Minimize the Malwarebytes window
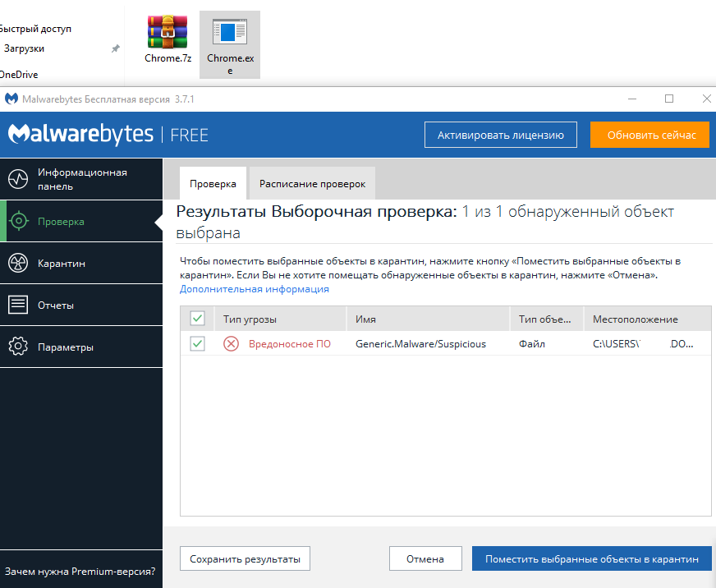The width and height of the screenshot is (716, 588). tap(632, 99)
